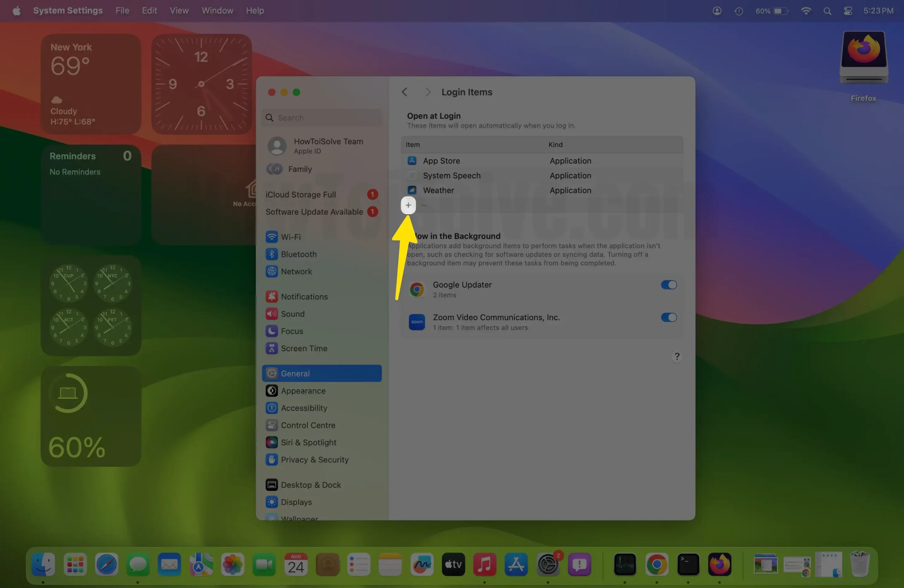904x588 pixels.
Task: Open the Apple menu
Action: [x=16, y=11]
